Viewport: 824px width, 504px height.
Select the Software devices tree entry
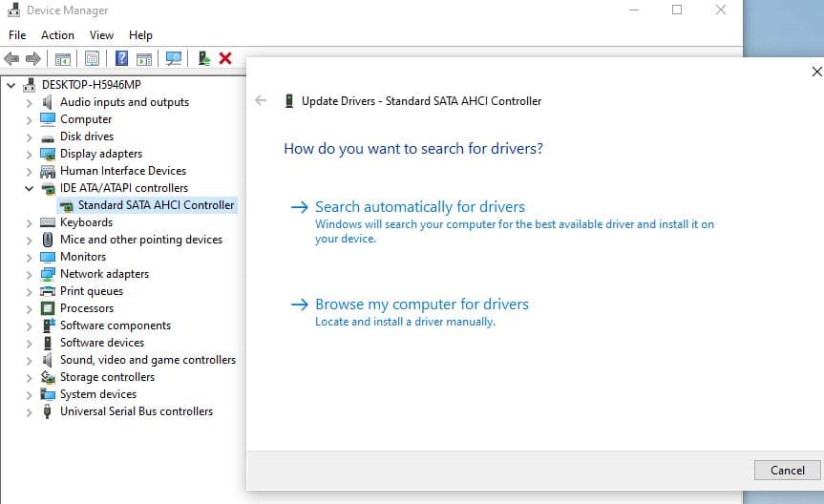pos(102,343)
